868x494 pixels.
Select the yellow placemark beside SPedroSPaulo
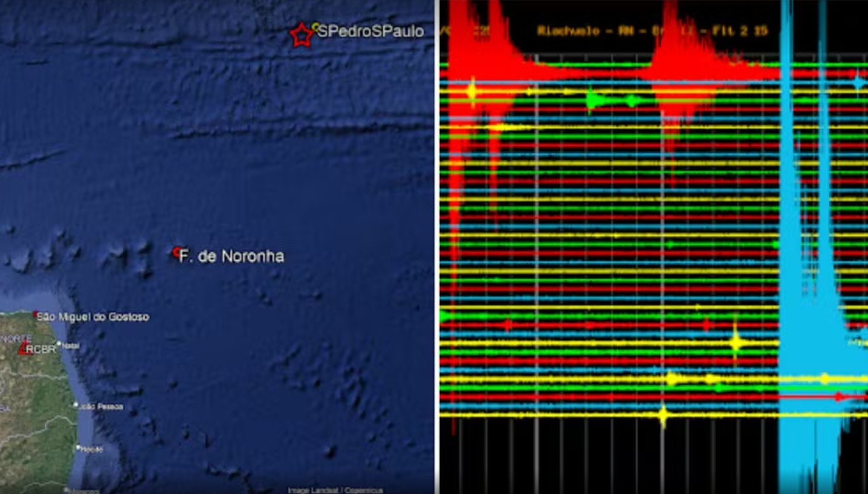tap(316, 26)
